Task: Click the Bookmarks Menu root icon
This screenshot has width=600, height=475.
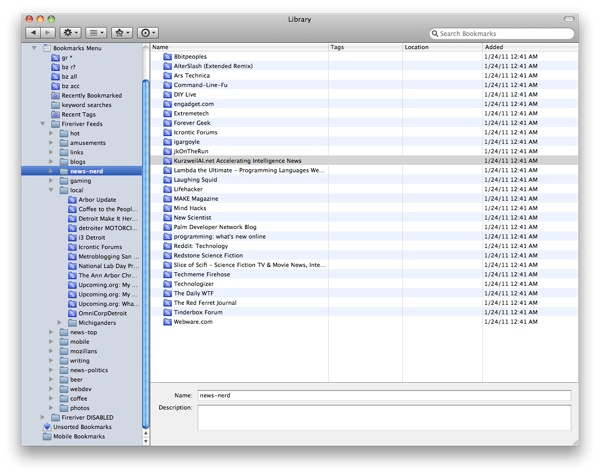Action: pos(47,48)
